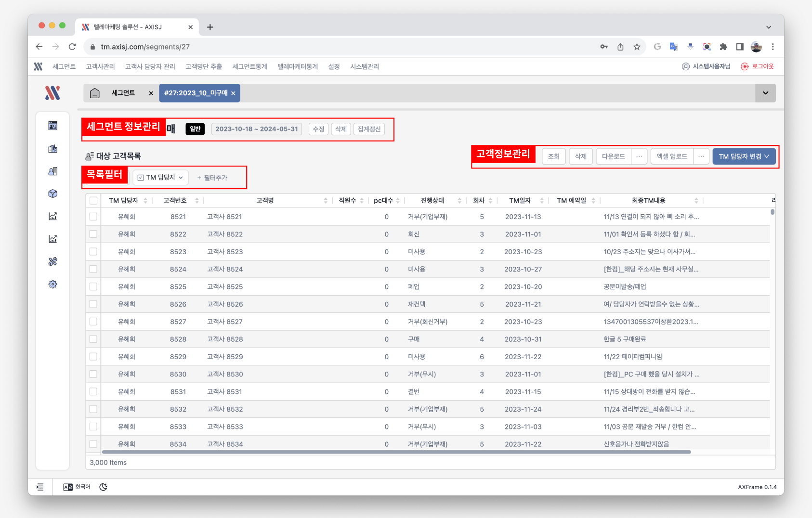The height and width of the screenshot is (518, 812).
Task: Open the 고객사 담당자 관리 menu
Action: (150, 66)
